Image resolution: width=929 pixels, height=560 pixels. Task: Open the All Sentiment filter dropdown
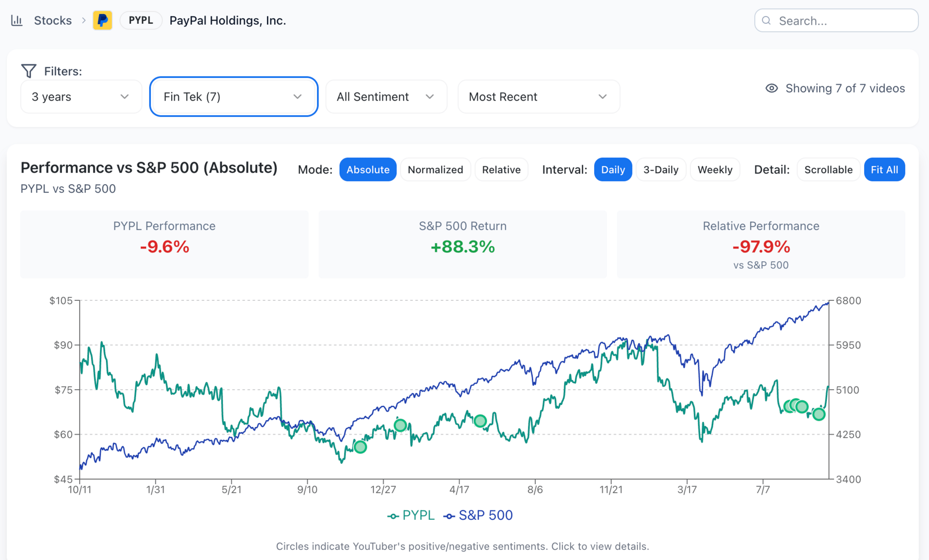(x=386, y=97)
